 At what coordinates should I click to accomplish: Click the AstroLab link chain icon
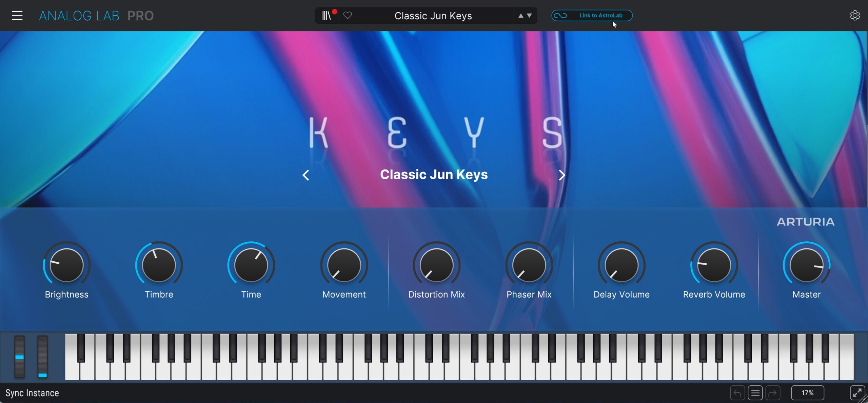click(x=560, y=16)
